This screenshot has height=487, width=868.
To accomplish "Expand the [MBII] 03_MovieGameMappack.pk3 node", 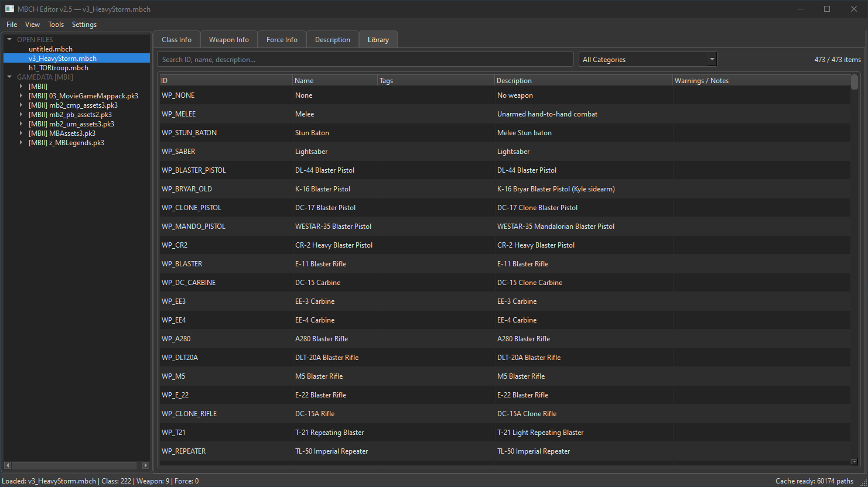I will pyautogui.click(x=21, y=96).
